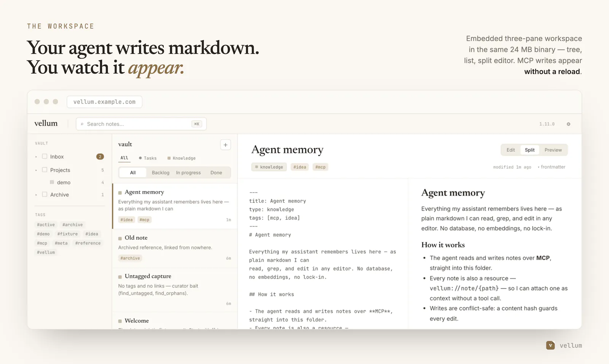Filter by #vellum tag
Screen dimensions: 609x364
tap(46, 252)
